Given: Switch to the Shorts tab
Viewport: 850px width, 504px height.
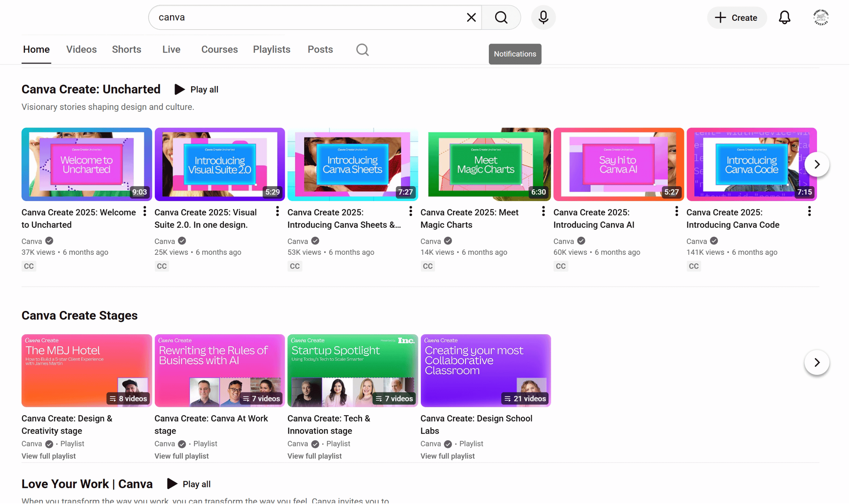Looking at the screenshot, I should coord(126,50).
